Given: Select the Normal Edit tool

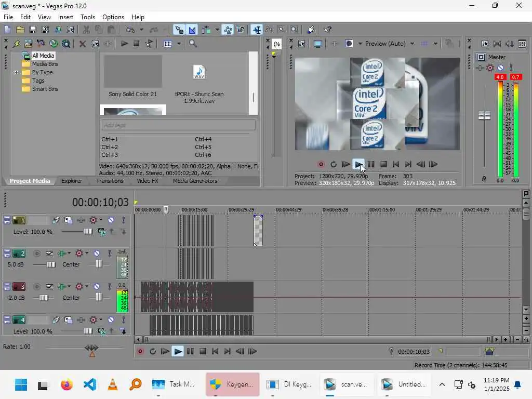Looking at the screenshot, I should coord(257,30).
